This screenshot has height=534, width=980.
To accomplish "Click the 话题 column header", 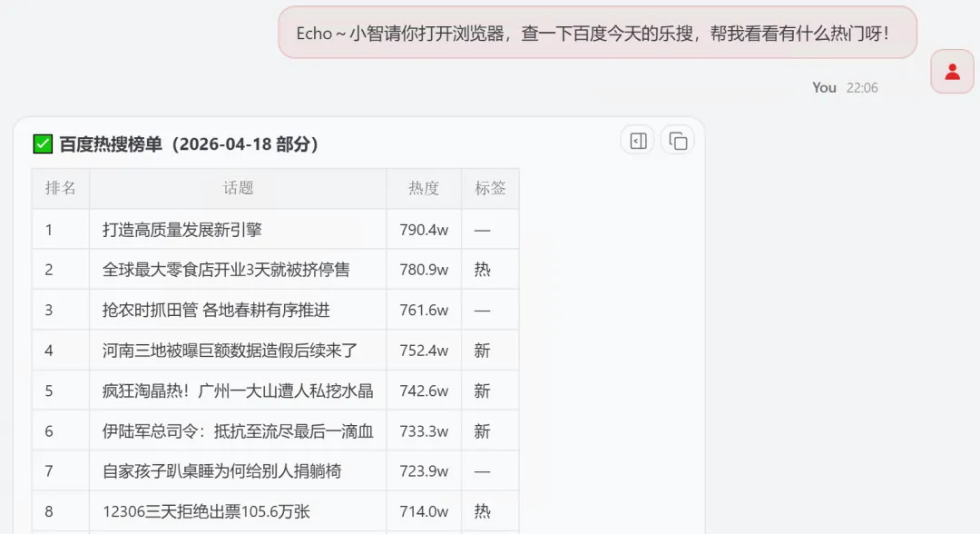I will pyautogui.click(x=238, y=188).
